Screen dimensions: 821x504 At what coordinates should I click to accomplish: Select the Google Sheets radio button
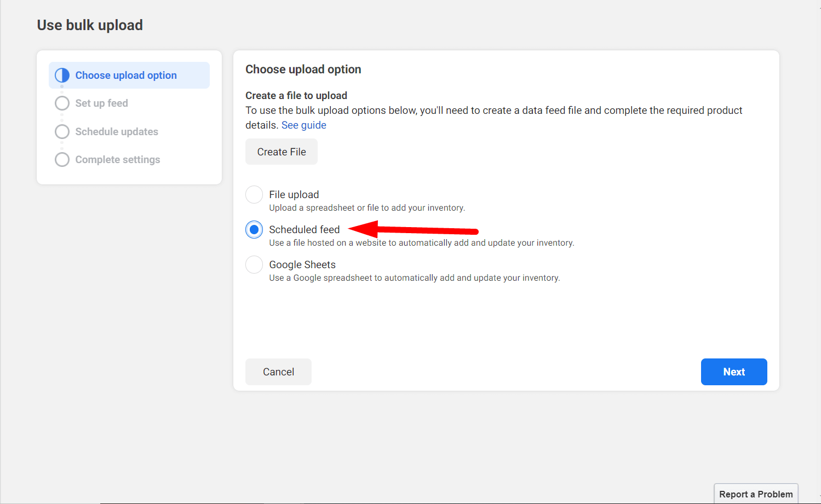tap(254, 264)
